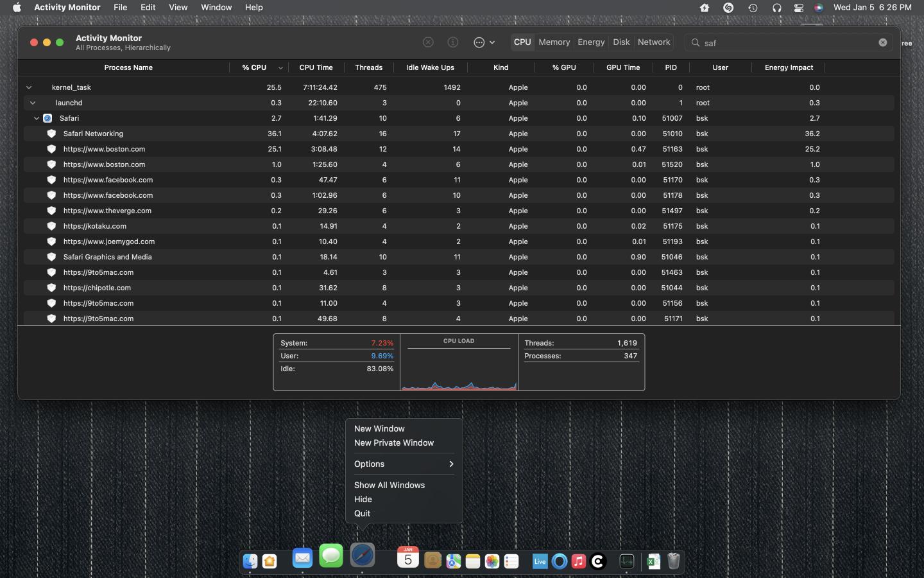The image size is (924, 578).
Task: Toggle sort direction arrow on % CPU column
Action: 280,68
